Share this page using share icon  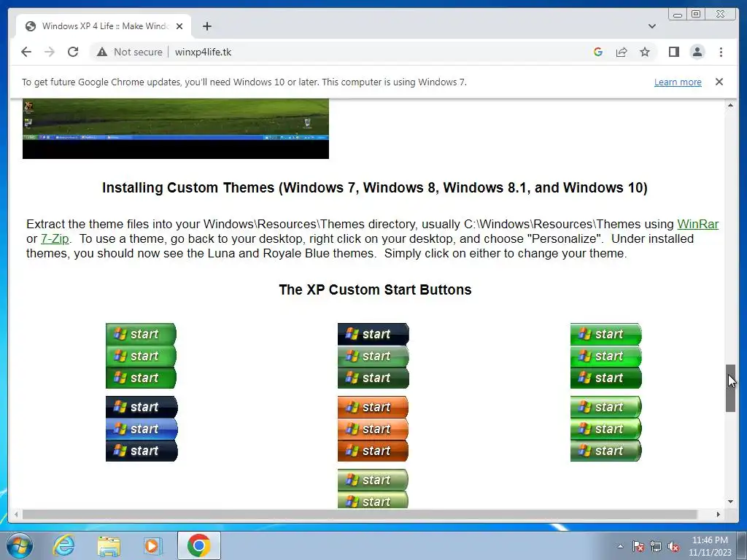[622, 52]
